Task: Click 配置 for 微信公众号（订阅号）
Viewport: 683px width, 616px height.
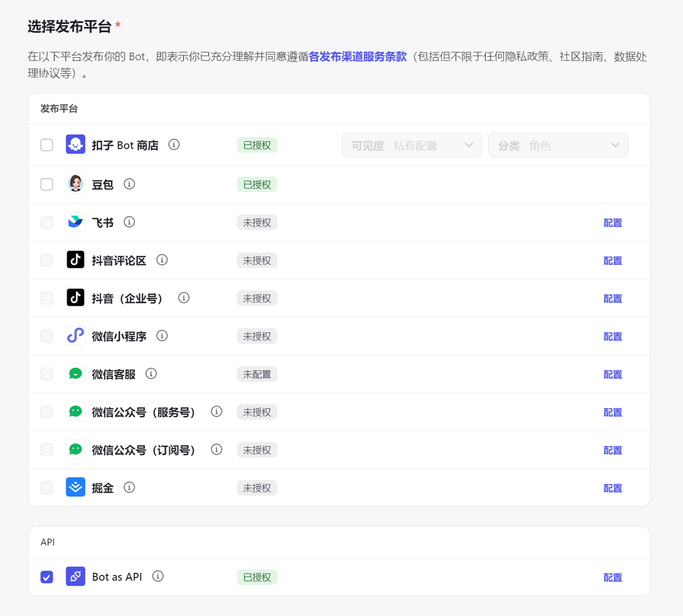Action: (613, 450)
